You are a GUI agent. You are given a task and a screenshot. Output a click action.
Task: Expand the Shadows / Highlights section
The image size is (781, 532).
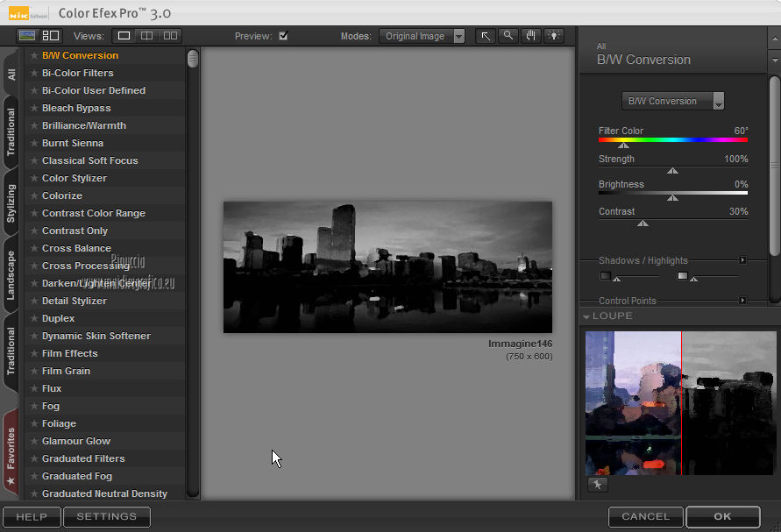[x=742, y=260]
